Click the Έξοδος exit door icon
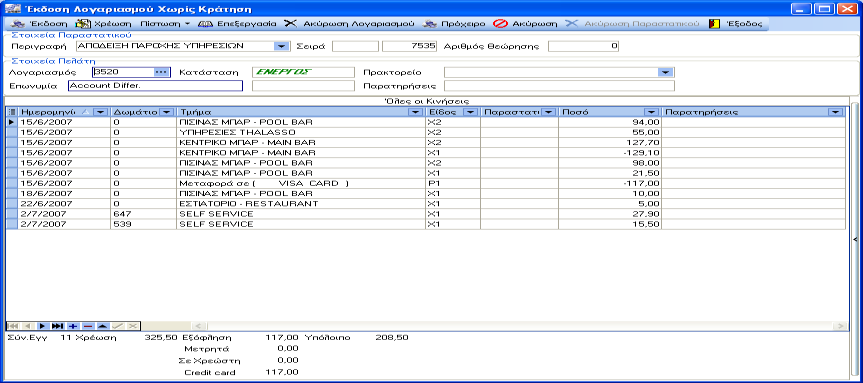 [714, 24]
